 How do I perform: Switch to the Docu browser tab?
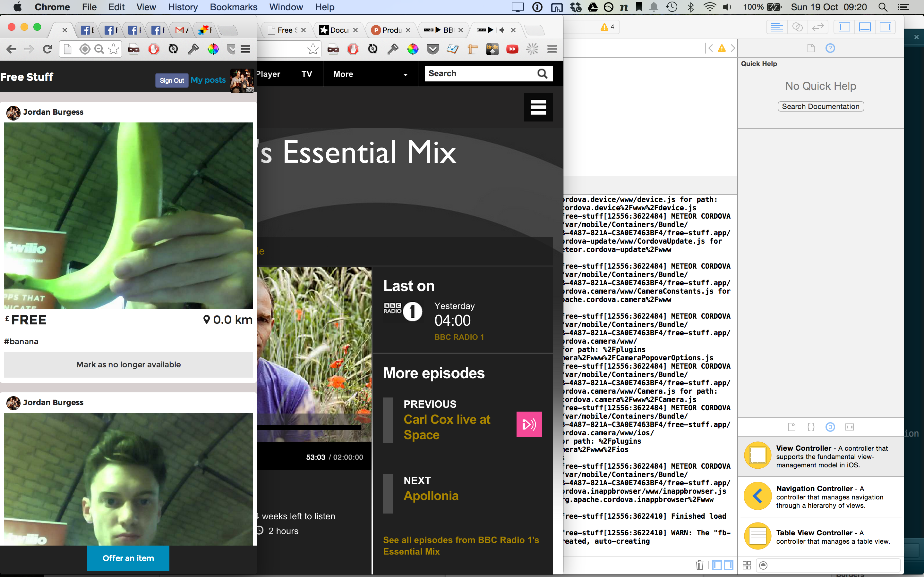(338, 30)
